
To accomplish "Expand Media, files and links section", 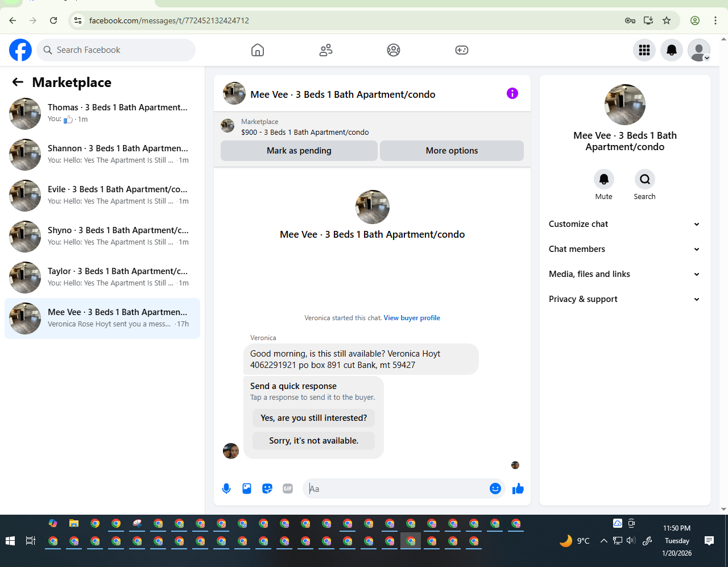I will [x=624, y=274].
